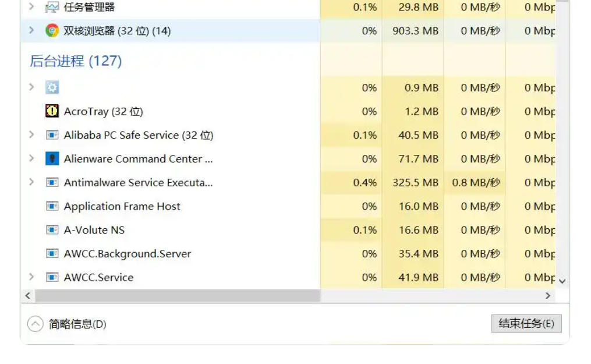Expand the 任务管理器 process group
The width and height of the screenshot is (591, 364).
click(31, 6)
